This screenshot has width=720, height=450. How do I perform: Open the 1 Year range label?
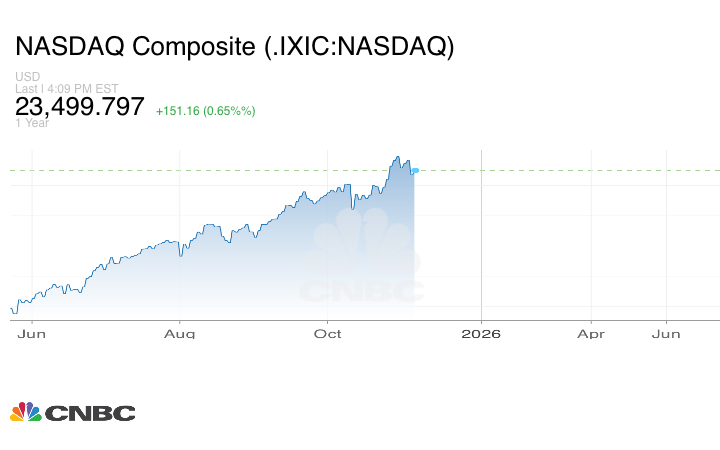30,123
